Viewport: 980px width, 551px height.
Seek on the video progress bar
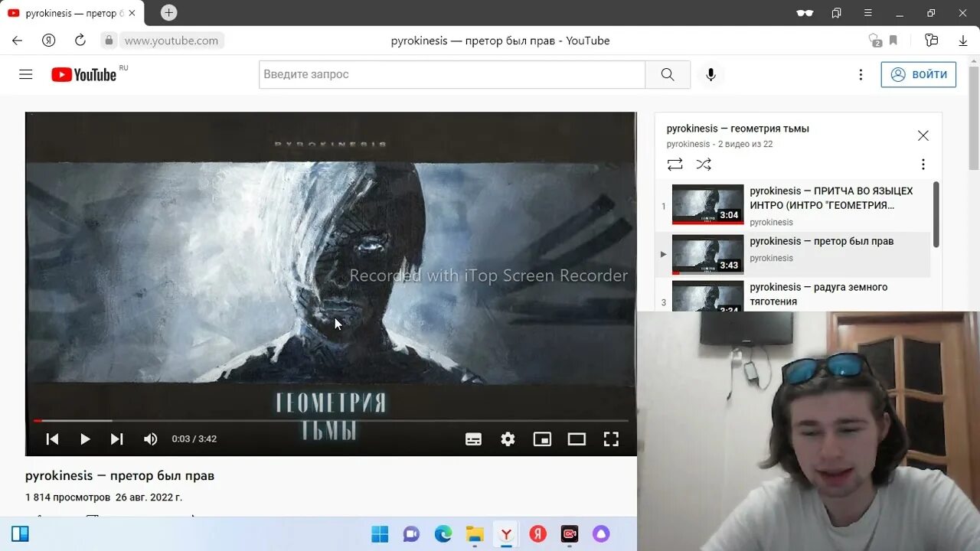[331, 420]
